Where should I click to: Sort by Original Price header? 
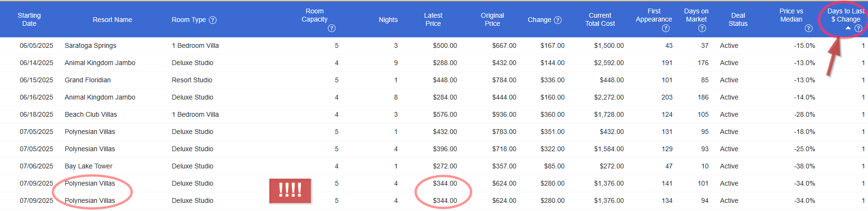492,20
